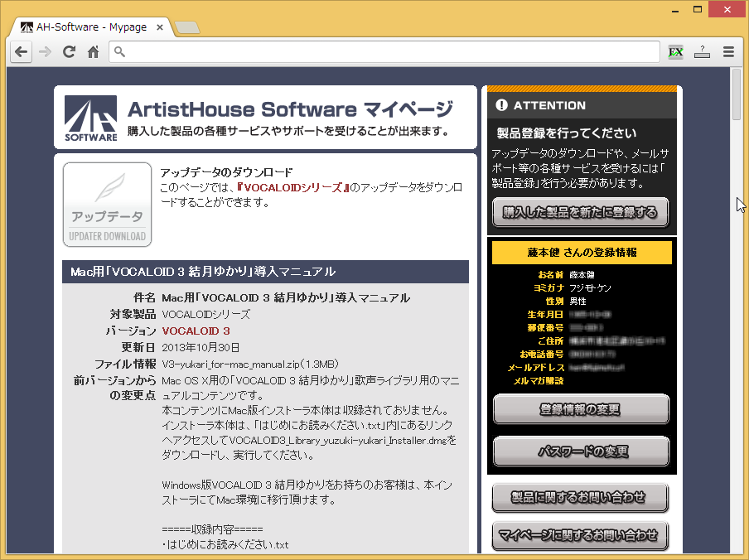Maximize the browser window
749x560 pixels.
point(698,10)
